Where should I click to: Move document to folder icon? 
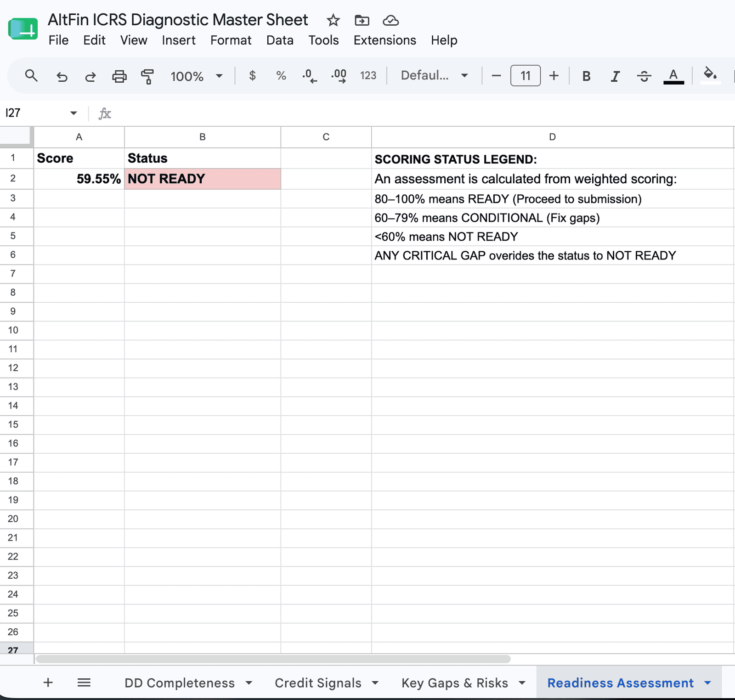click(x=362, y=20)
